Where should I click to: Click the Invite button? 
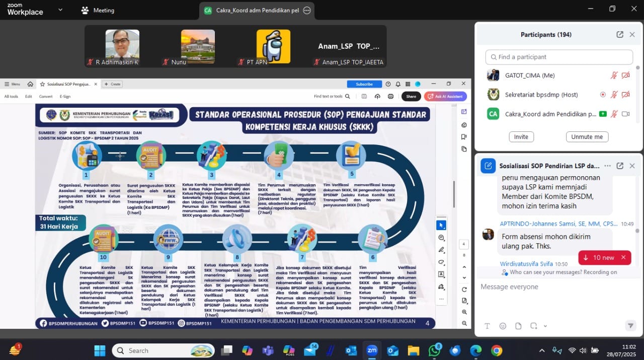tap(521, 137)
